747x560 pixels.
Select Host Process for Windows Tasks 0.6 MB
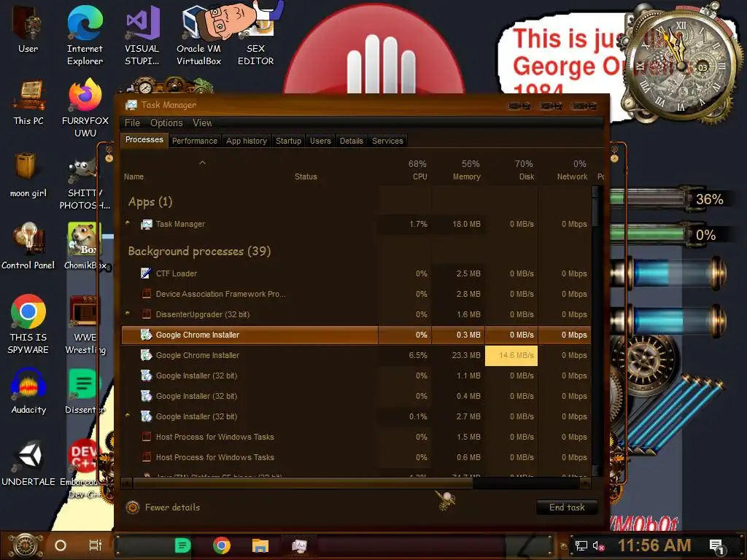(x=356, y=458)
